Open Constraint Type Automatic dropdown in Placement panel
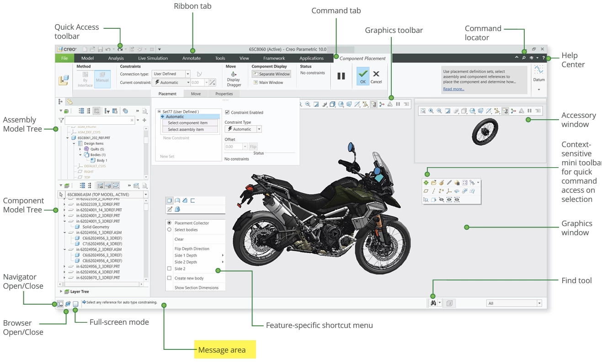602x364 pixels. pyautogui.click(x=243, y=129)
